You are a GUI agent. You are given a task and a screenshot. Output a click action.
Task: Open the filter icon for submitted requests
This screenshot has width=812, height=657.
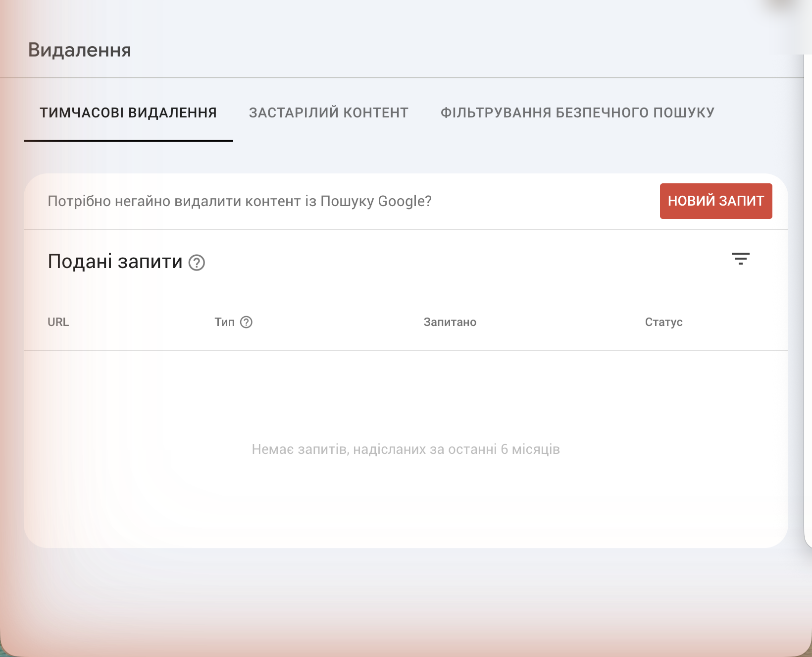point(741,259)
